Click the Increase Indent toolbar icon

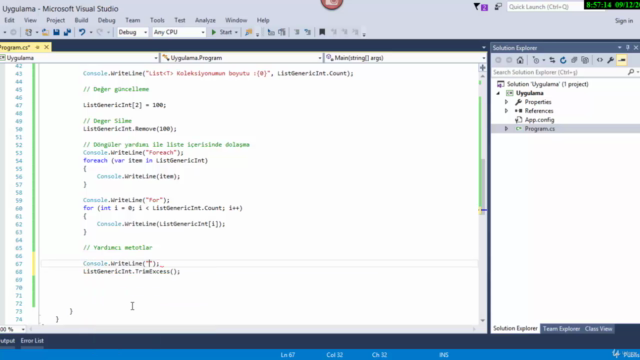[282, 32]
